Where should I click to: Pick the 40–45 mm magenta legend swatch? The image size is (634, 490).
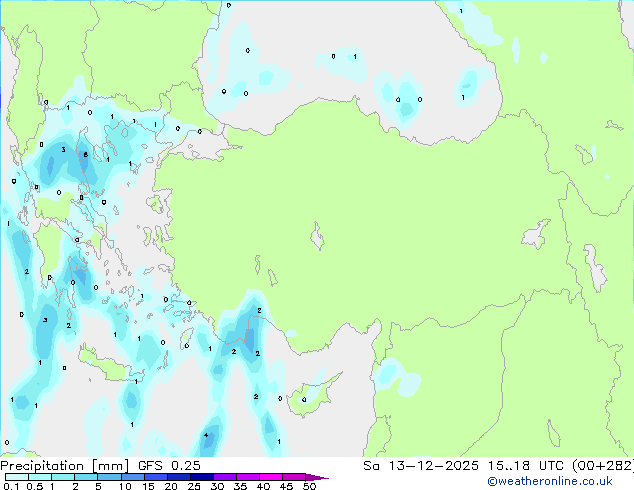point(271,477)
